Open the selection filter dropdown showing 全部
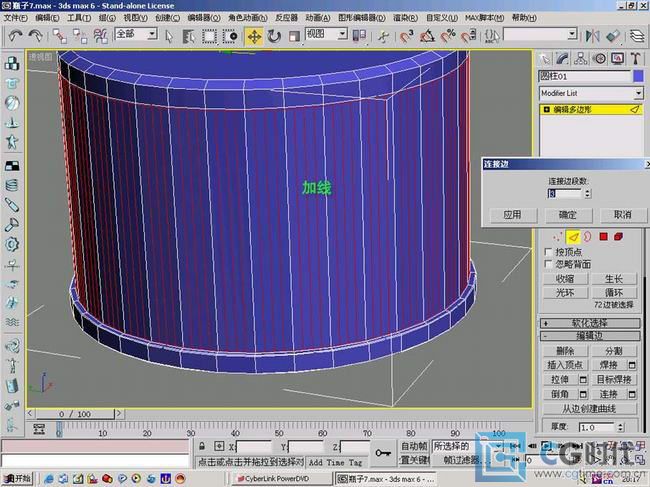The width and height of the screenshot is (650, 487). [x=136, y=34]
